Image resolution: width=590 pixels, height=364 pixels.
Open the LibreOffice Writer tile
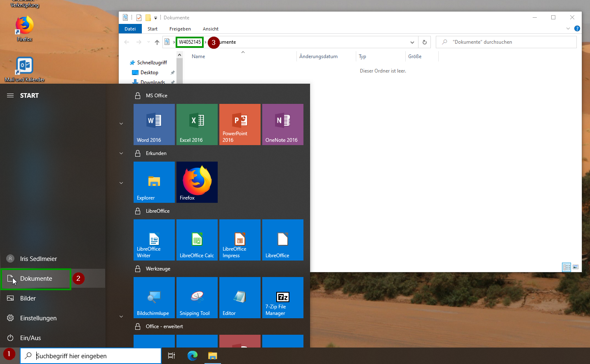click(154, 240)
